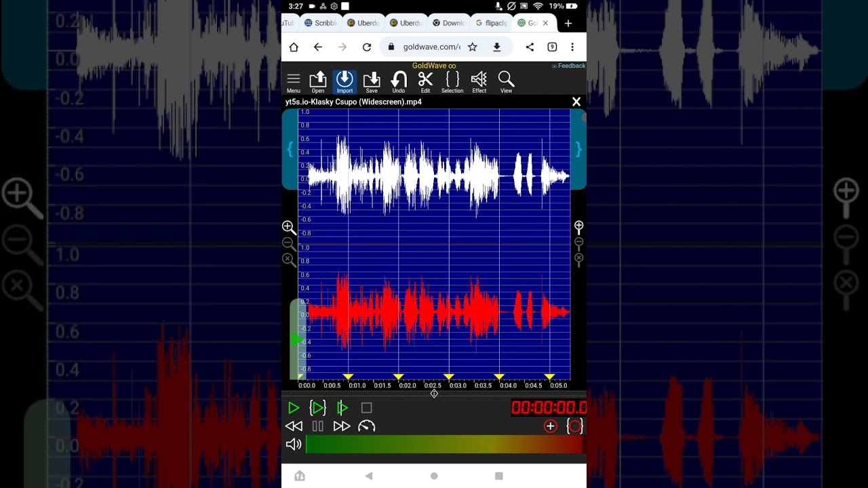Viewport: 868px width, 488px height.
Task: Switch to the flipaclip Google tab
Action: pos(492,23)
